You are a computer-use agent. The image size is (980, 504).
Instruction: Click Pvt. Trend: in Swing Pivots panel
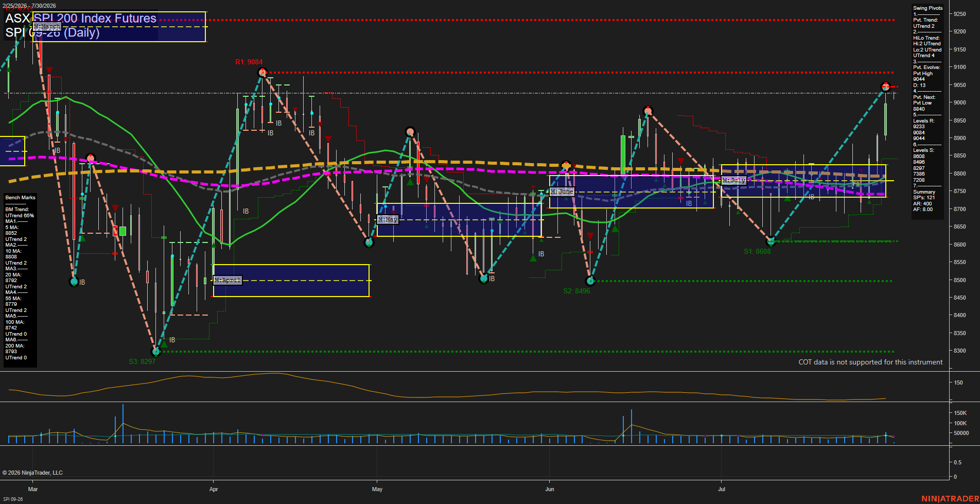(x=925, y=20)
